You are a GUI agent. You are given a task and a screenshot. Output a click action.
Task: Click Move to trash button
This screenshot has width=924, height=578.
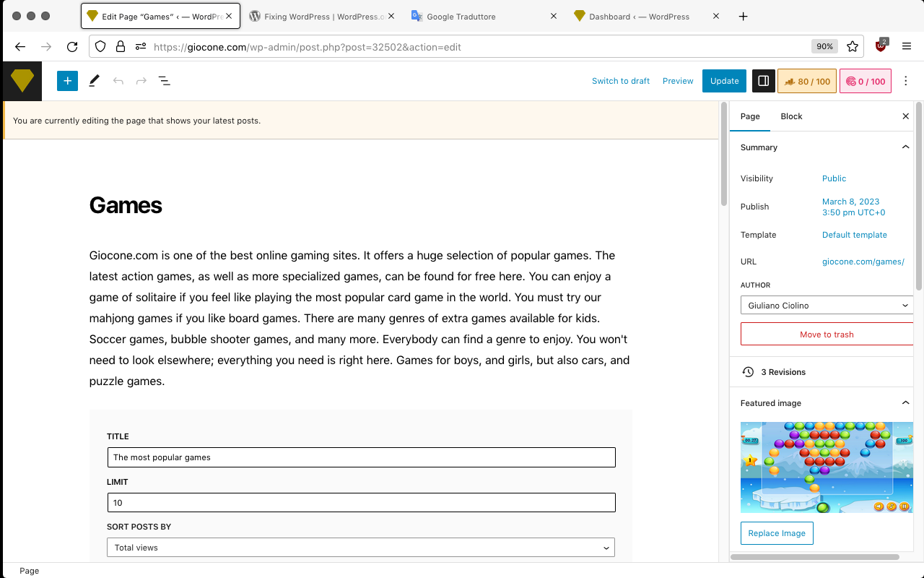[x=827, y=335]
